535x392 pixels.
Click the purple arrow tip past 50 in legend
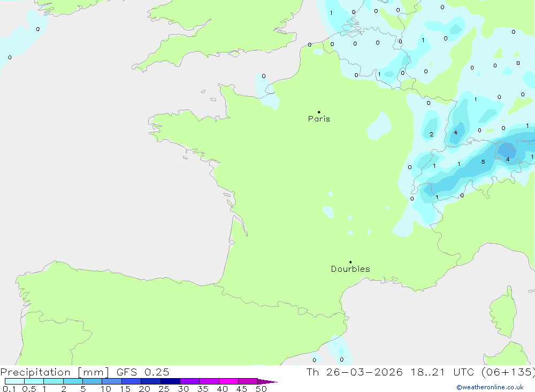pyautogui.click(x=267, y=382)
